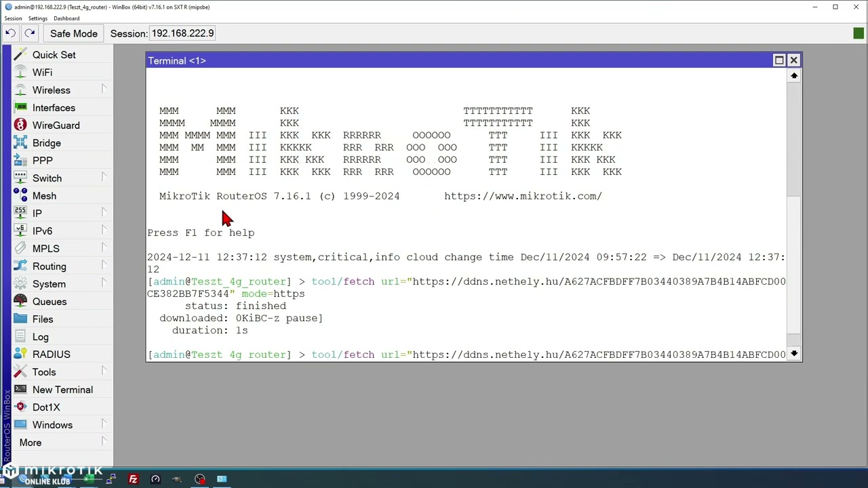Click the terminal scroll-down arrow
This screenshot has height=488, width=868.
[794, 354]
